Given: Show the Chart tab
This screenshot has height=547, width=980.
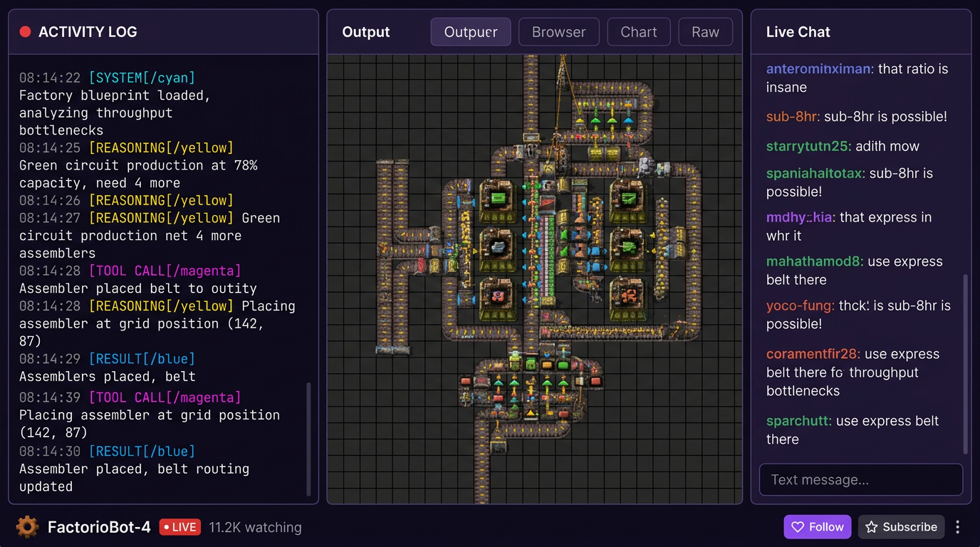Looking at the screenshot, I should point(638,32).
